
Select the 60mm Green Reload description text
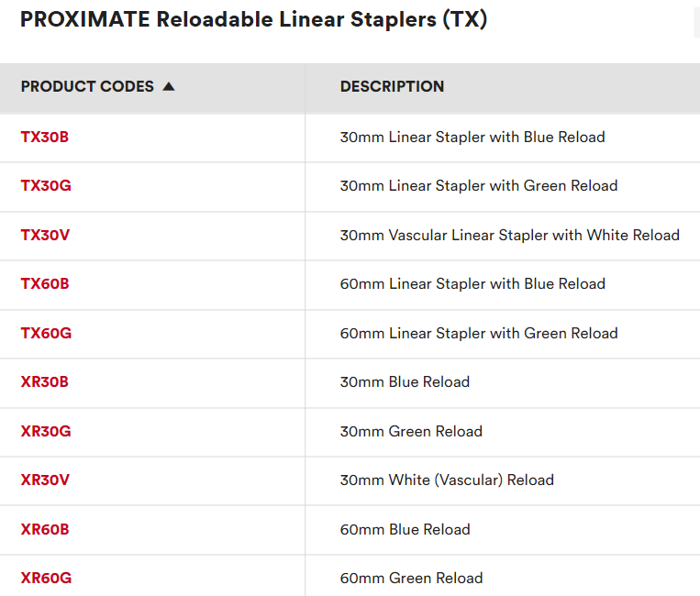(x=411, y=578)
